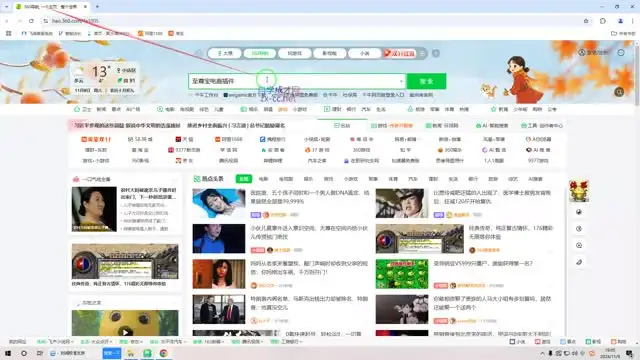Viewport: 640px width, 360px height.
Task: Select the 大模 search tab pill
Action: tap(225, 53)
